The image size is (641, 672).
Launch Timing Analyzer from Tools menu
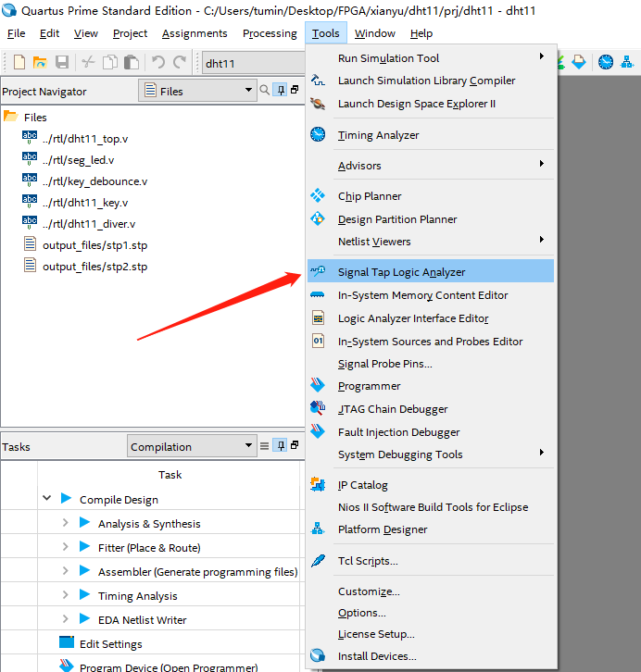(431, 135)
